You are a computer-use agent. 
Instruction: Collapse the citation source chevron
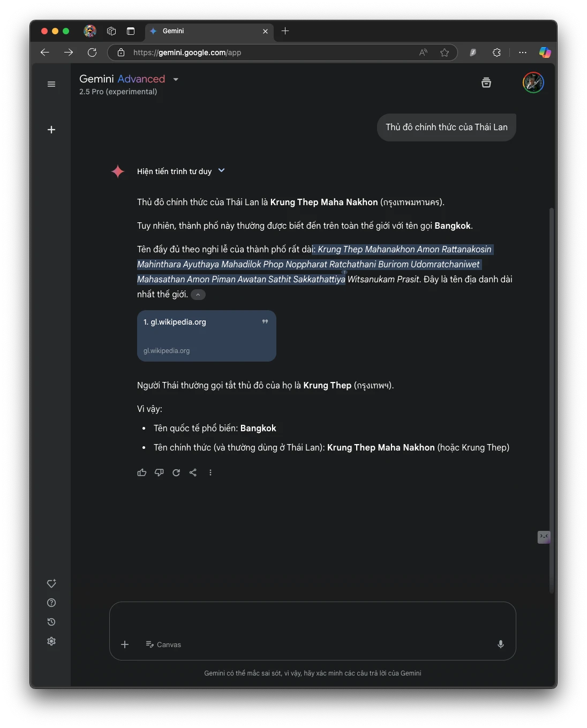pyautogui.click(x=198, y=295)
